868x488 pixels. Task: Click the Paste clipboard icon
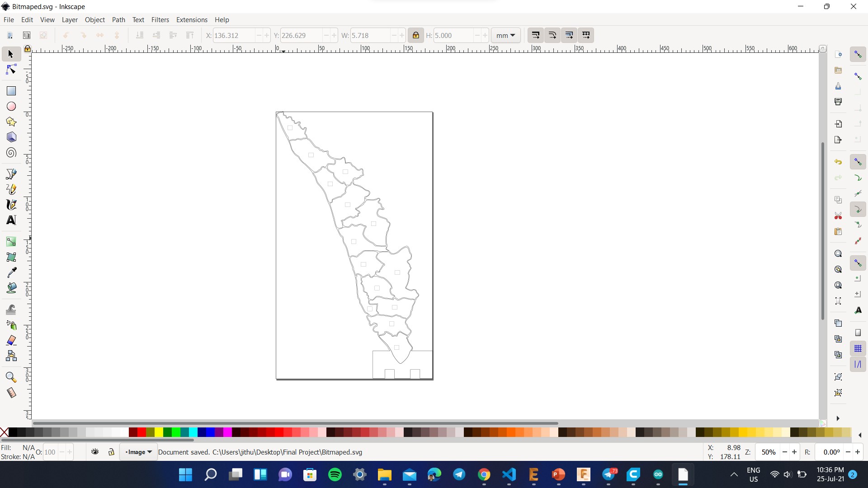click(x=838, y=231)
